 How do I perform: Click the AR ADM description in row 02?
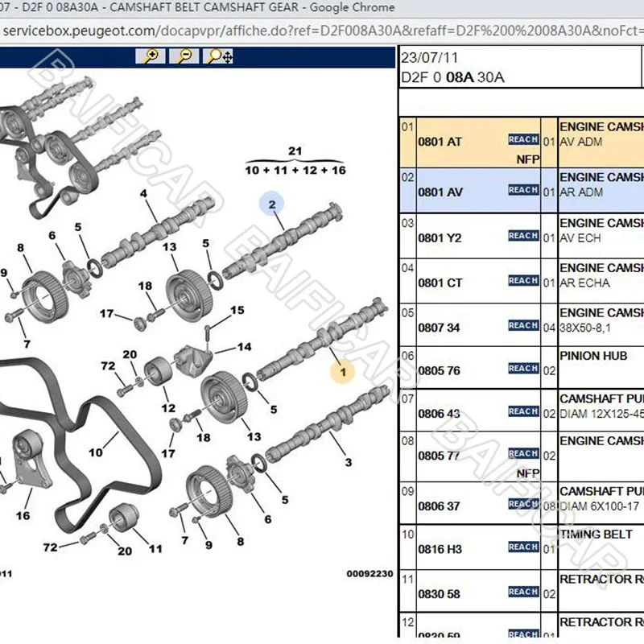(x=581, y=192)
